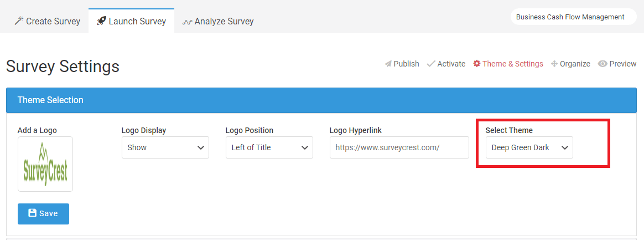
Task: Switch to the Analyze Survey tab
Action: tap(218, 21)
